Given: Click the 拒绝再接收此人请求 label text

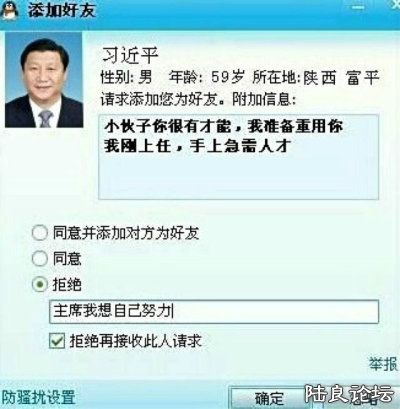Looking at the screenshot, I should (135, 341).
